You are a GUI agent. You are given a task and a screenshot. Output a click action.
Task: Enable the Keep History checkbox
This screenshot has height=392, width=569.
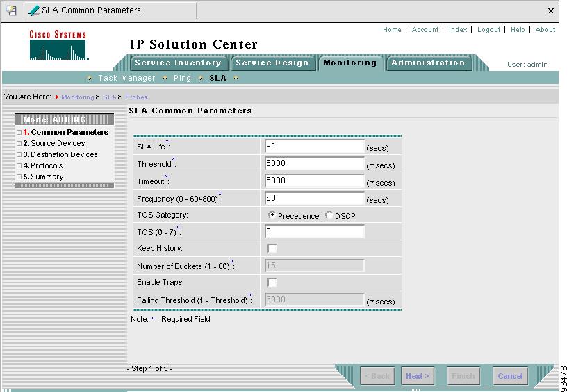tap(272, 249)
